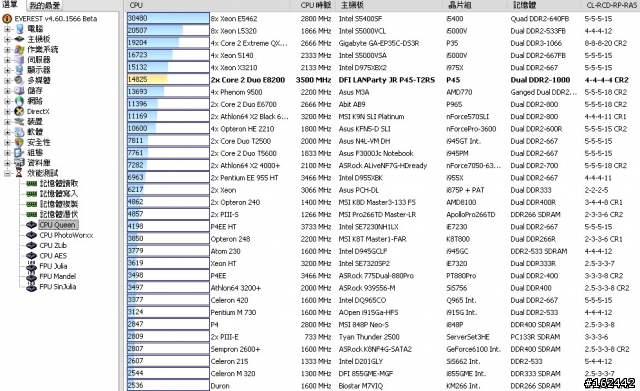Click the Tyan Thunder 2500 motherboard cell
This screenshot has width=640, height=391.
(369, 337)
